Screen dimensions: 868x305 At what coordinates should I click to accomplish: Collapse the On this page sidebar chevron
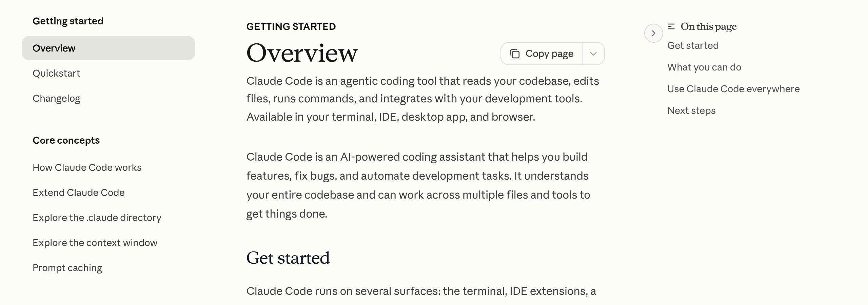(653, 33)
